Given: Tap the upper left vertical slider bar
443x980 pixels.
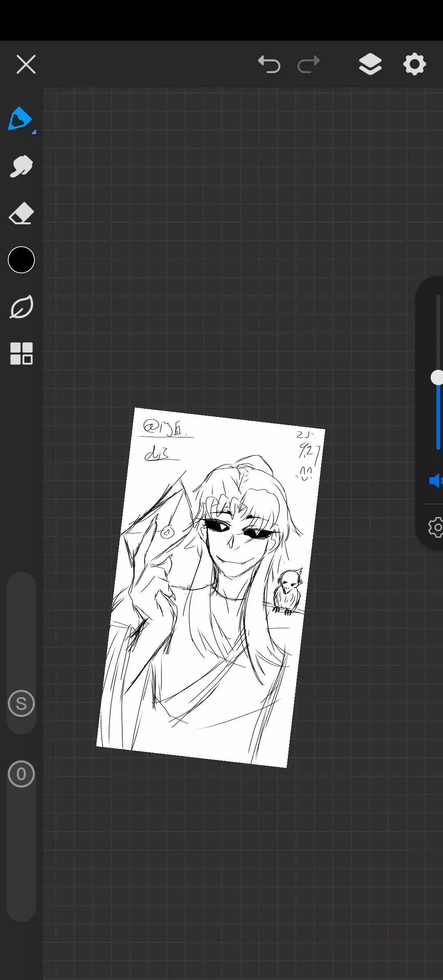Looking at the screenshot, I should 21,624.
